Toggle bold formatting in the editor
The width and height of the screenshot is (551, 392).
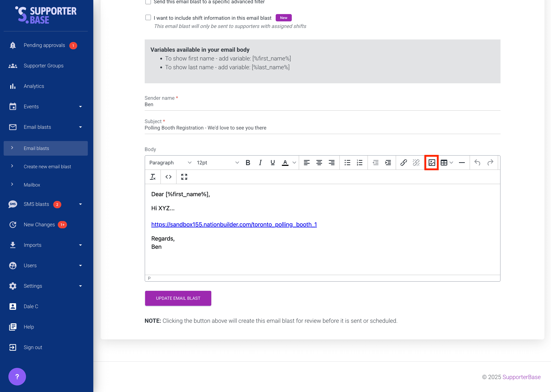point(248,162)
